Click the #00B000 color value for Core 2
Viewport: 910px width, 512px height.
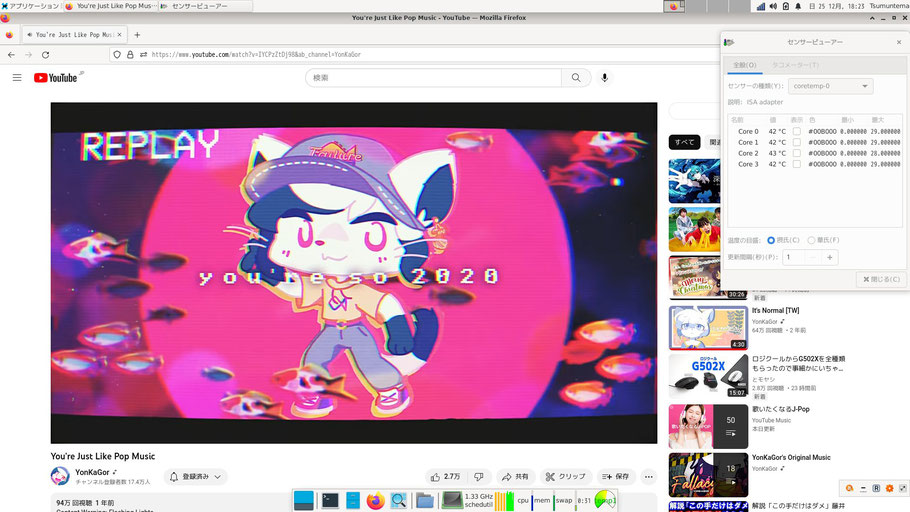pos(822,153)
